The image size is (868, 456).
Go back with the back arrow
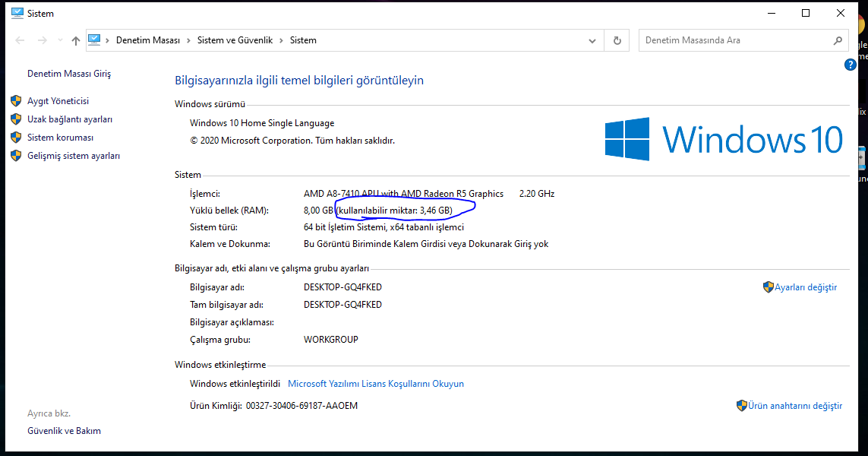[20, 40]
